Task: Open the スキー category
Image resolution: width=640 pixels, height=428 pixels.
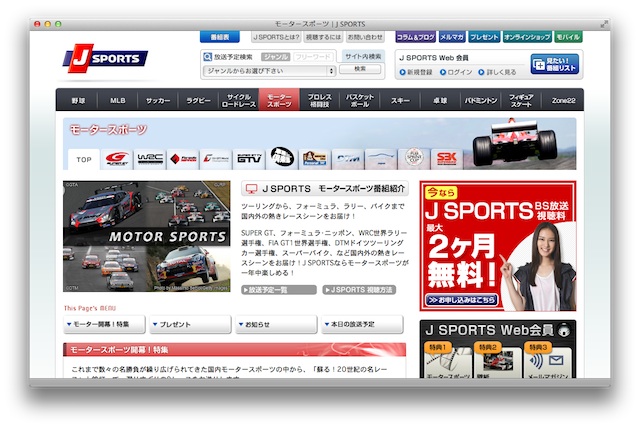Action: point(400,100)
